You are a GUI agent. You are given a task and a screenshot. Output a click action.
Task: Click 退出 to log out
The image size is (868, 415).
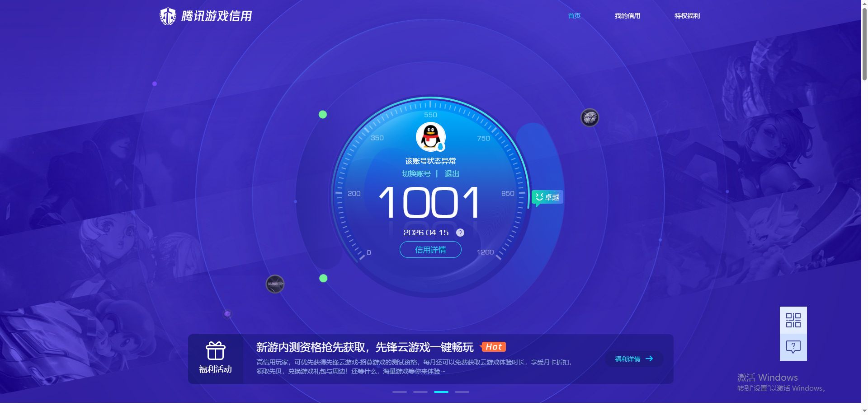pyautogui.click(x=452, y=173)
